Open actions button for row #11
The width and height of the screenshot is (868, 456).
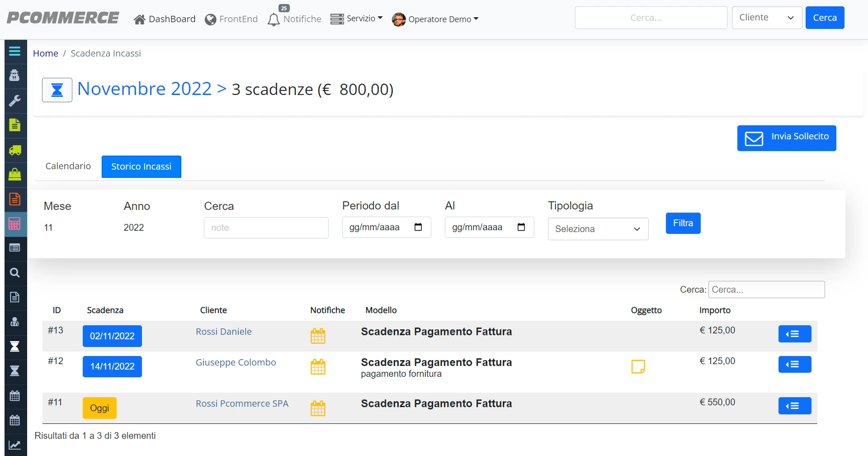tap(795, 406)
